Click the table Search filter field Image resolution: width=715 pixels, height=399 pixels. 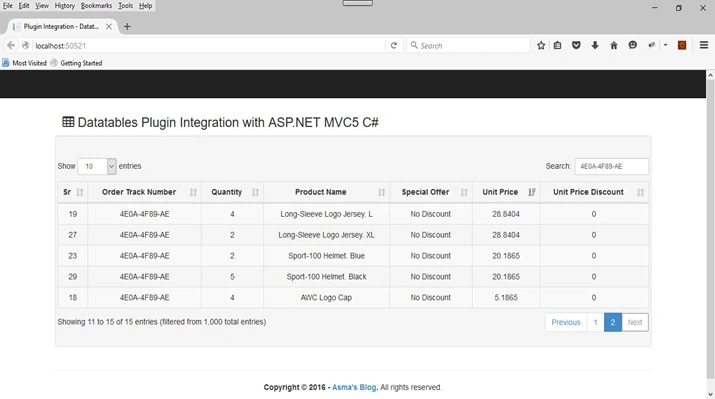coord(611,166)
